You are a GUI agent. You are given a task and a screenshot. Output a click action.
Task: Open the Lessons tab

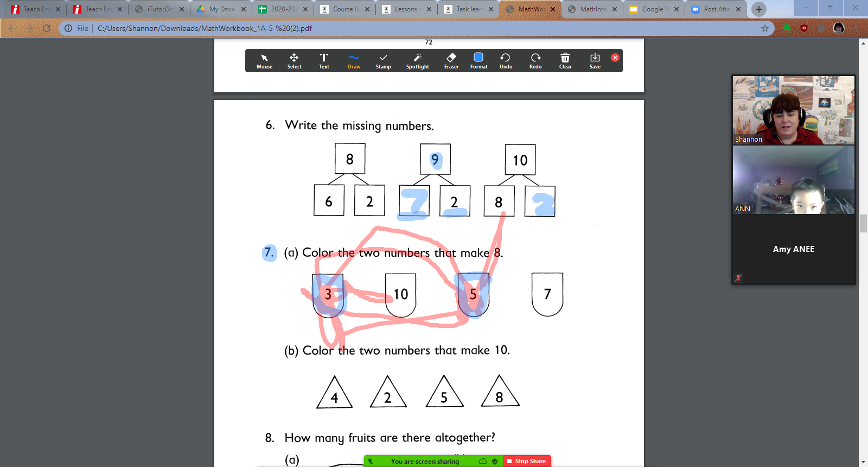407,9
